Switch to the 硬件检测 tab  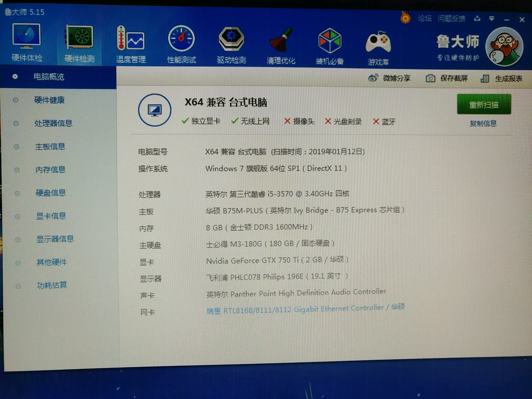(79, 43)
